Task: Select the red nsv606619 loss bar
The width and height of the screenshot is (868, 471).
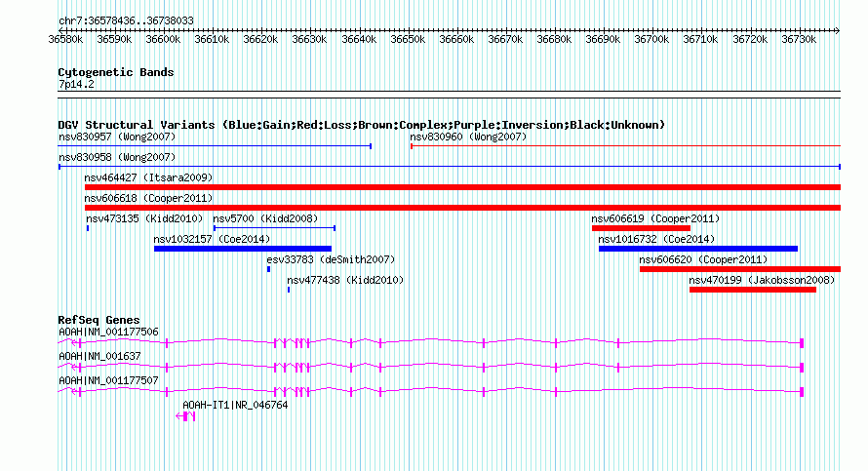Action: click(641, 228)
